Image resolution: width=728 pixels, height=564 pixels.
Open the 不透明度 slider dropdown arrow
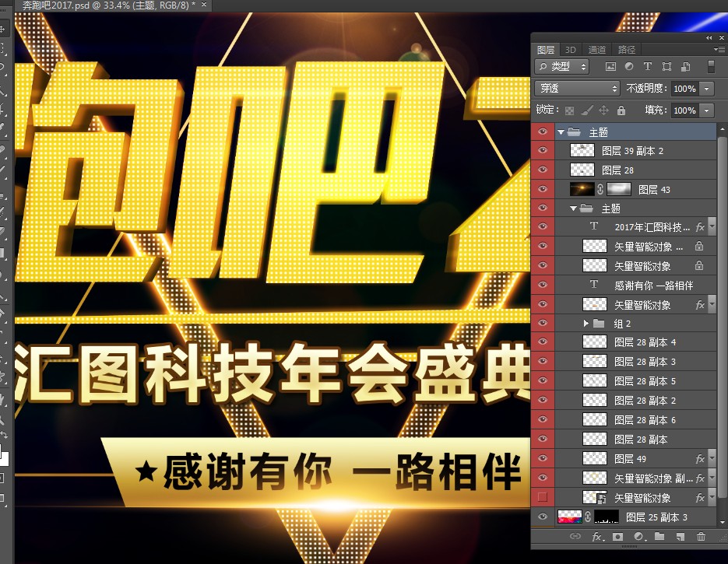(707, 88)
